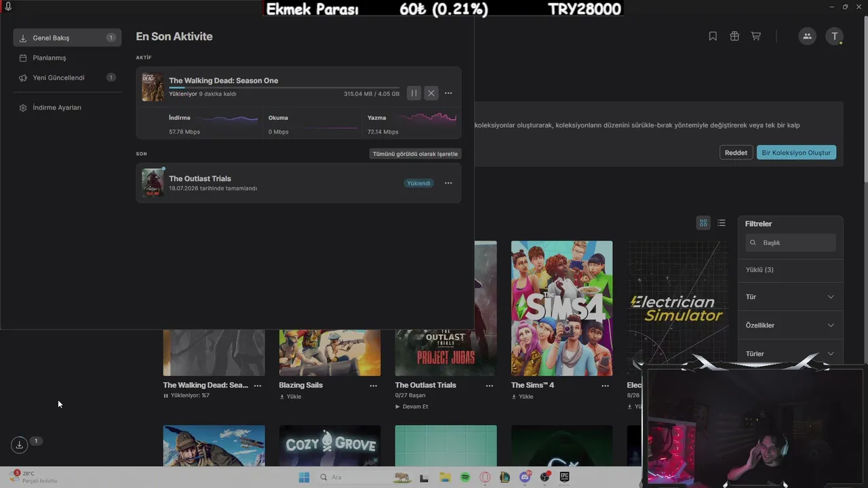Viewport: 868px width, 488px height.
Task: Open File Explorer from the taskbar
Action: coord(445,477)
